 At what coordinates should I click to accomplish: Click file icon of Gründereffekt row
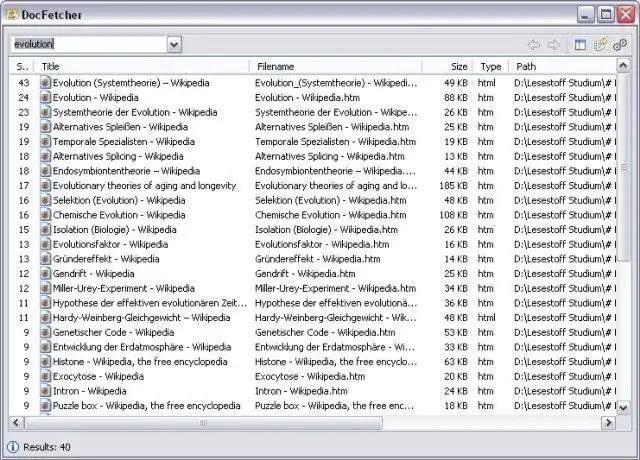pyautogui.click(x=45, y=259)
